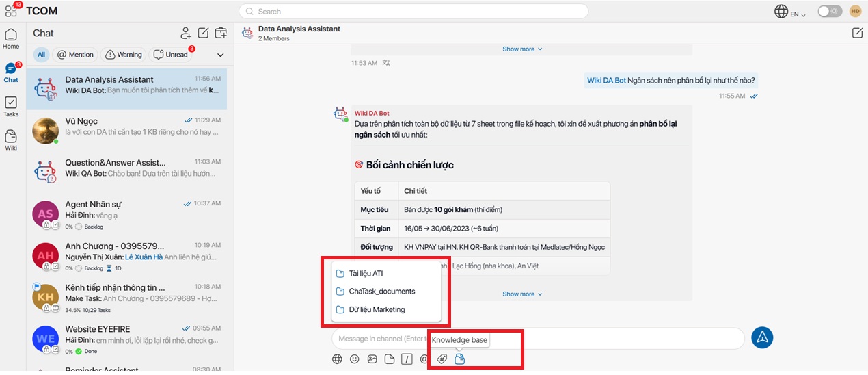Image resolution: width=868 pixels, height=375 pixels.
Task: Click the 1D hourglass label on Anh Chương
Action: tap(114, 268)
